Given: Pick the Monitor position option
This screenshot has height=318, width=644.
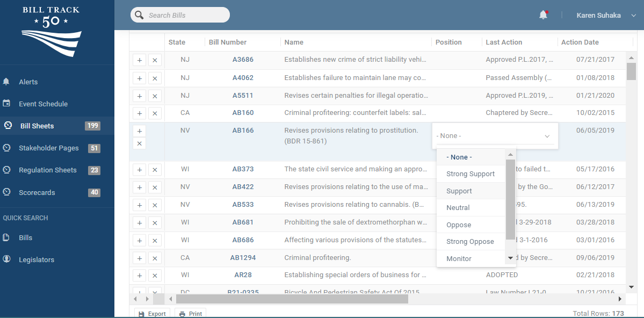Looking at the screenshot, I should tap(459, 259).
